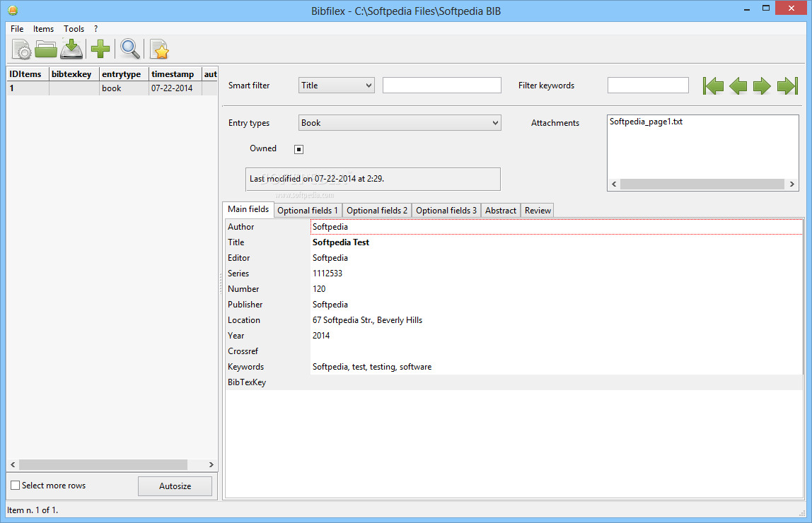
Task: Maximize the Bibfilex window
Action: point(766,8)
